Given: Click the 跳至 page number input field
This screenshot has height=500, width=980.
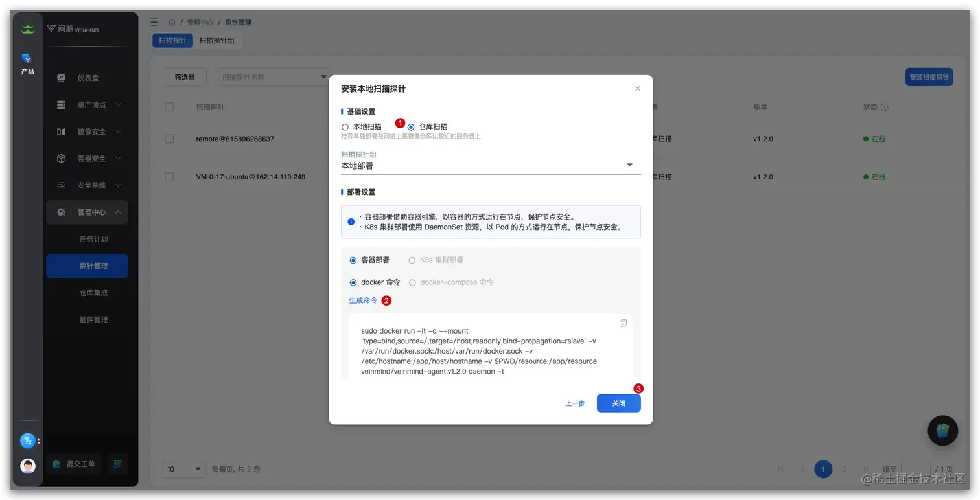Looking at the screenshot, I should (x=916, y=469).
